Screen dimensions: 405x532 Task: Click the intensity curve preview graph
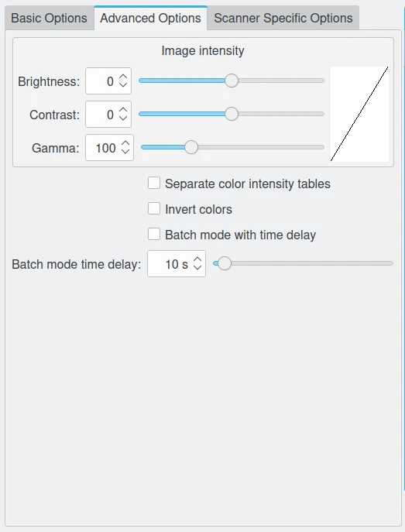(359, 114)
